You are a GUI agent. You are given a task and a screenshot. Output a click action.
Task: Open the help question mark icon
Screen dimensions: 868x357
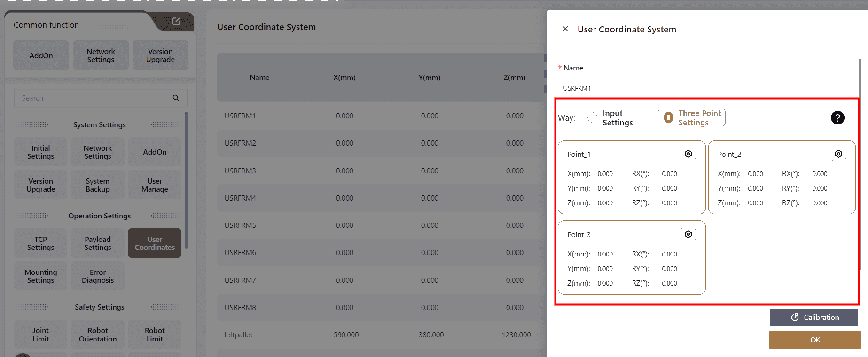837,118
